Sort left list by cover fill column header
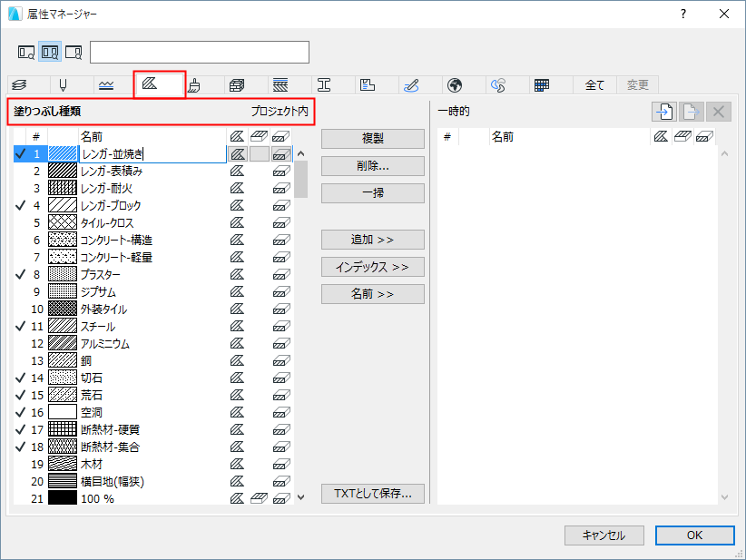746x560 pixels. 259,137
